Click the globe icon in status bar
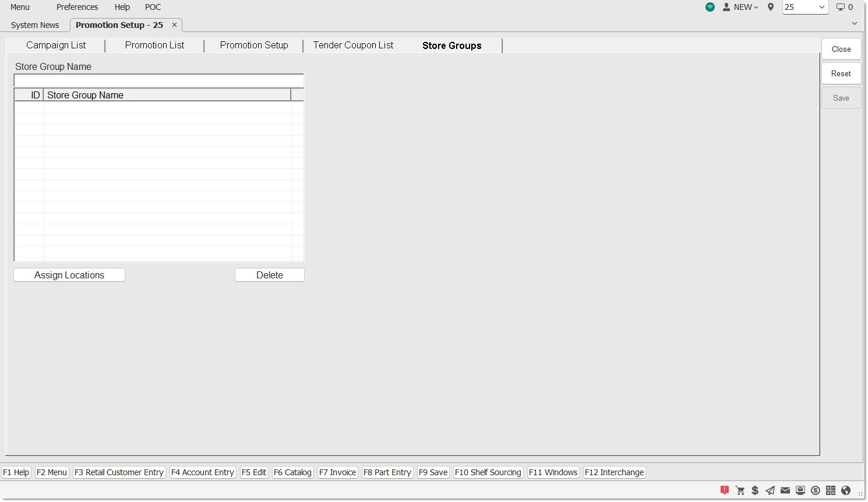This screenshot has height=502, width=868. click(x=846, y=490)
